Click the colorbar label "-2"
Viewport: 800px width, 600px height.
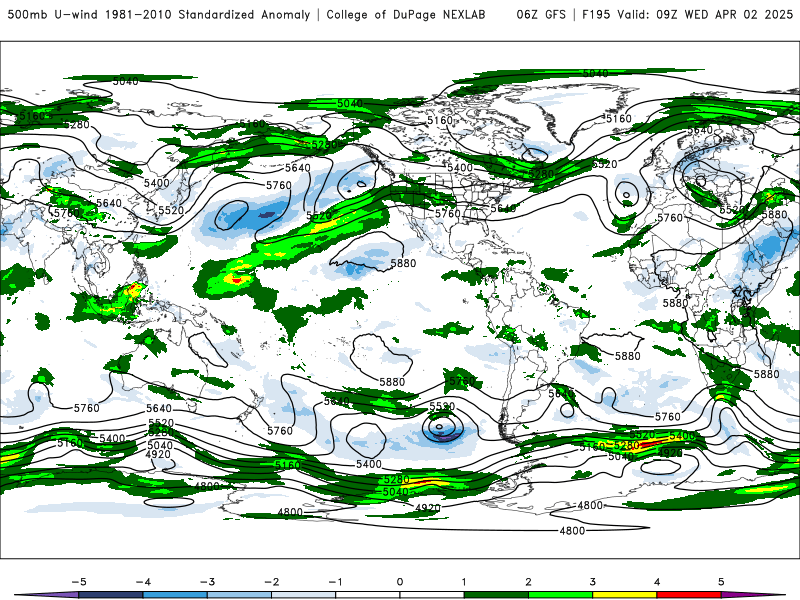pos(271,582)
